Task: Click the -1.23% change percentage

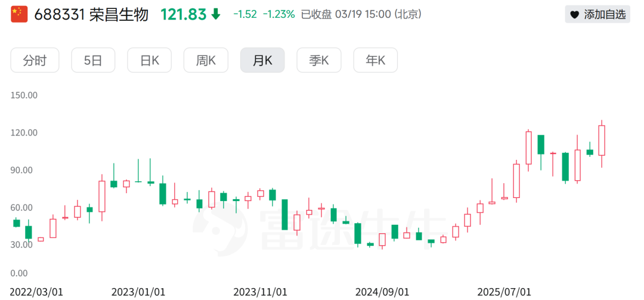Action: (280, 14)
